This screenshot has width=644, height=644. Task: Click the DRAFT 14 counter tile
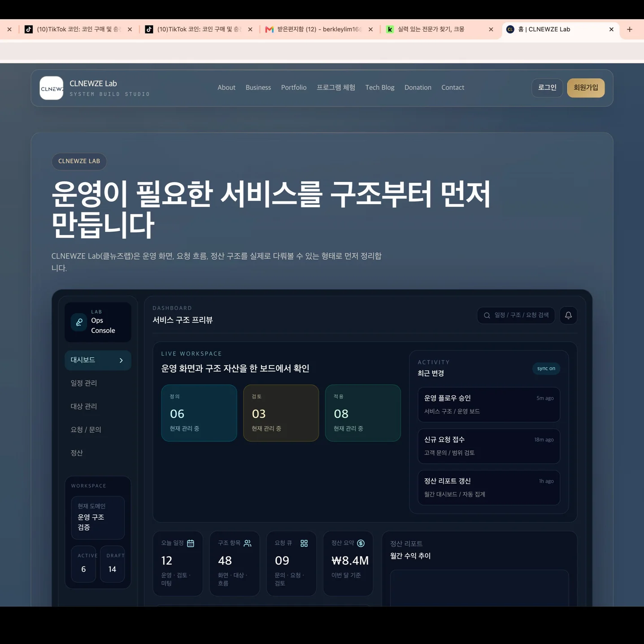pyautogui.click(x=112, y=564)
